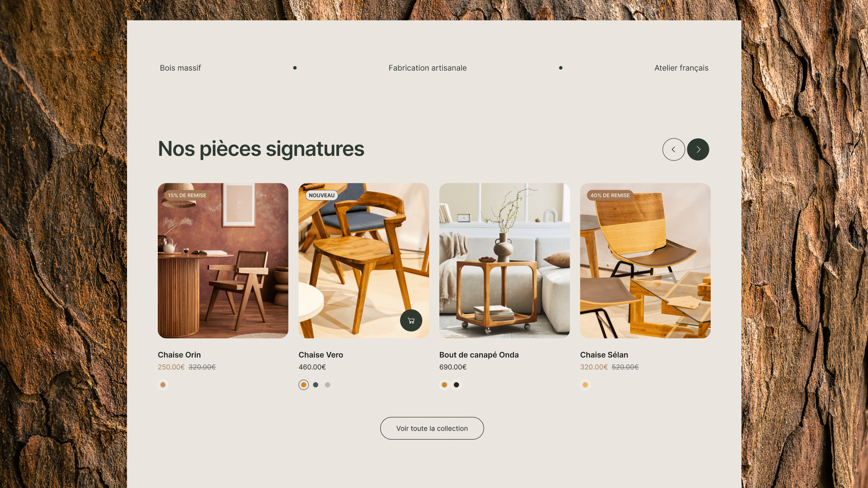Choose the black swatch for Bout de canapé Onda
The width and height of the screenshot is (868, 488).
[x=457, y=385]
